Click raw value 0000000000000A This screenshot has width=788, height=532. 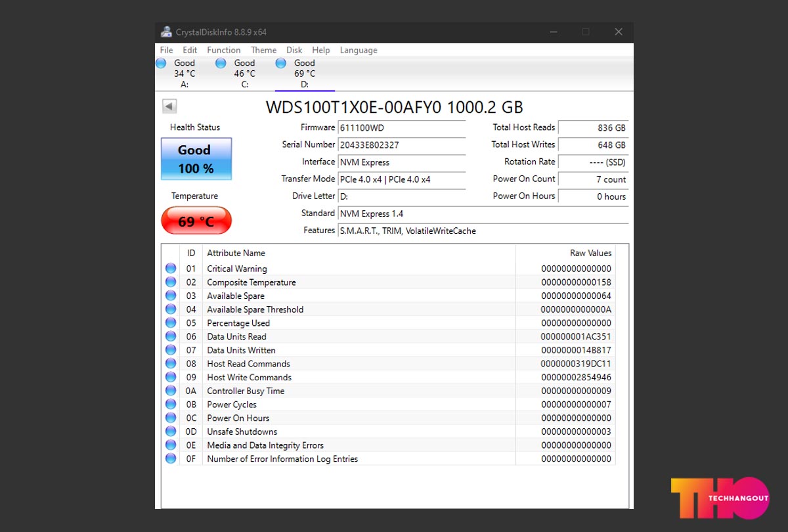577,309
